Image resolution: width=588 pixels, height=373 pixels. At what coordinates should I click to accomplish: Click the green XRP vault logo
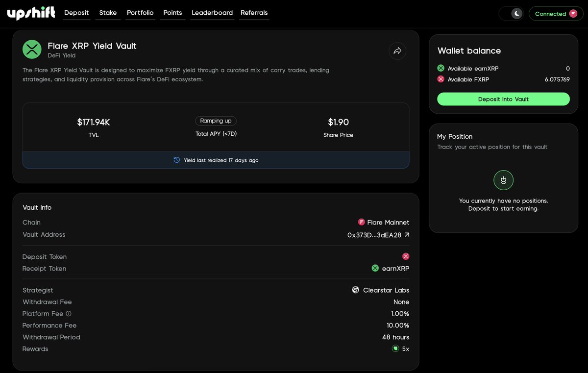[32, 50]
